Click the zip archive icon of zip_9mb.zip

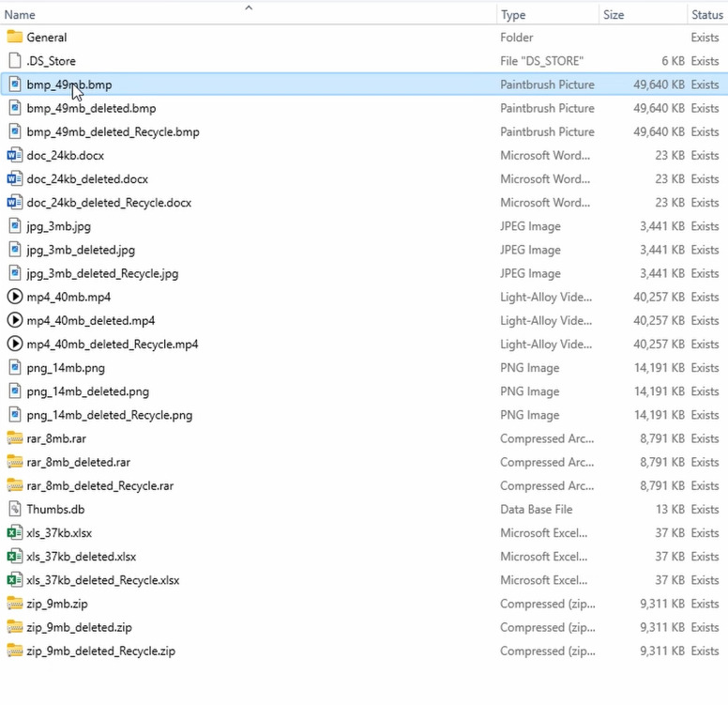click(15, 604)
